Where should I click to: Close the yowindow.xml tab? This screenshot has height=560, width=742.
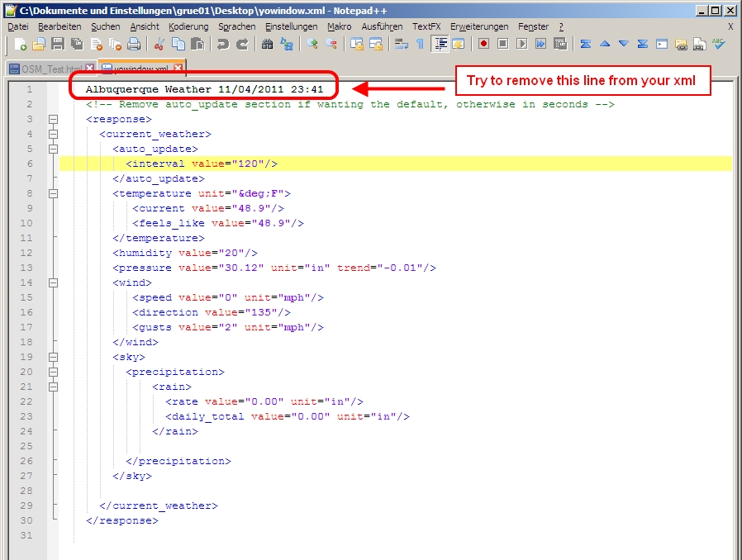point(178,68)
